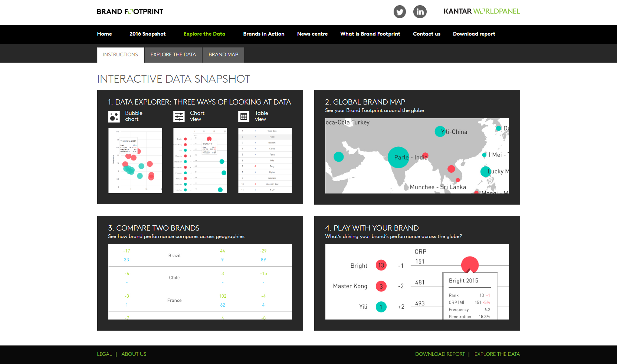Image resolution: width=617 pixels, height=364 pixels.
Task: Click the Brand Footprint logo
Action: pos(130,11)
